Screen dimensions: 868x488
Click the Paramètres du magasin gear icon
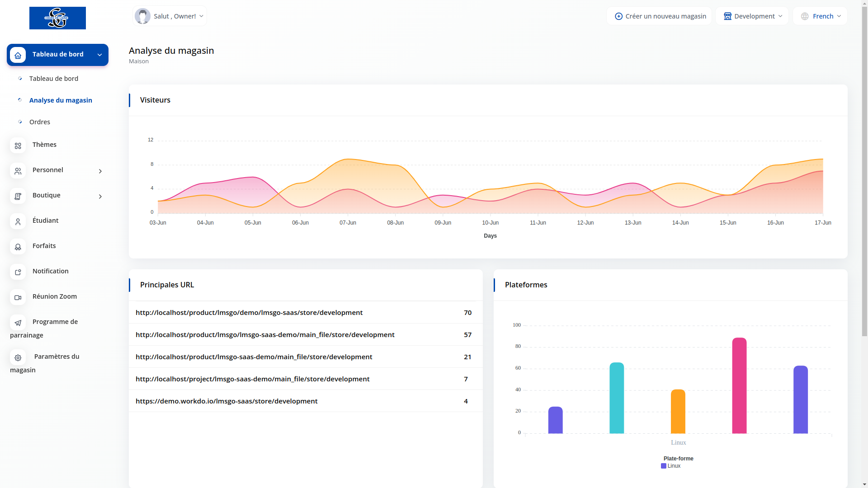click(x=18, y=357)
